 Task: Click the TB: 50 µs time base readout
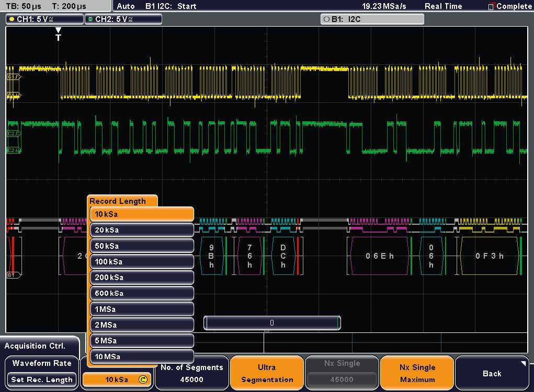tap(24, 6)
